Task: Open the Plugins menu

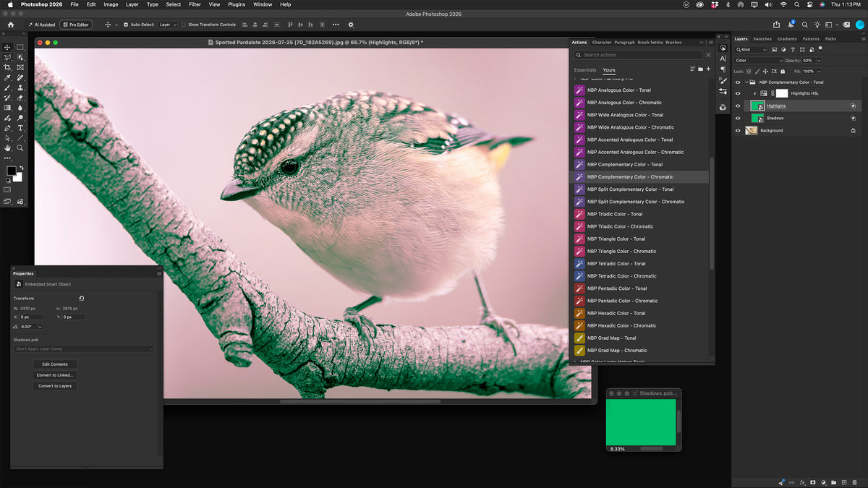Action: coord(237,4)
